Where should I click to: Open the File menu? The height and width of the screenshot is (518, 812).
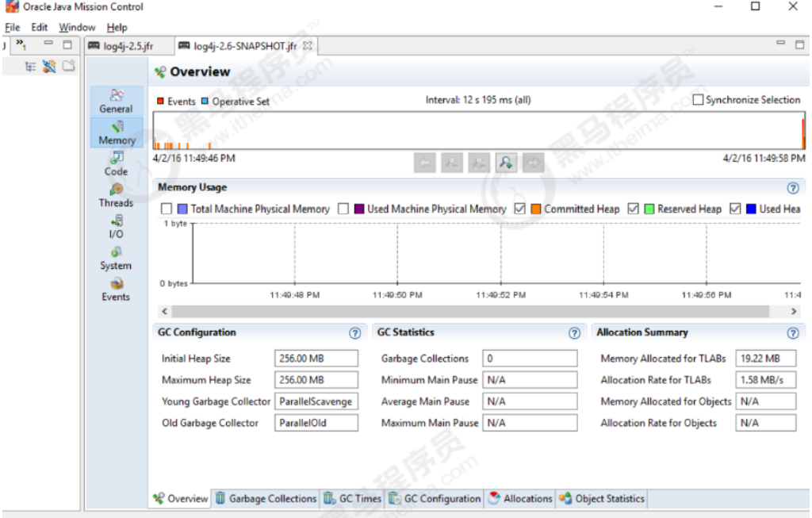[x=13, y=28]
